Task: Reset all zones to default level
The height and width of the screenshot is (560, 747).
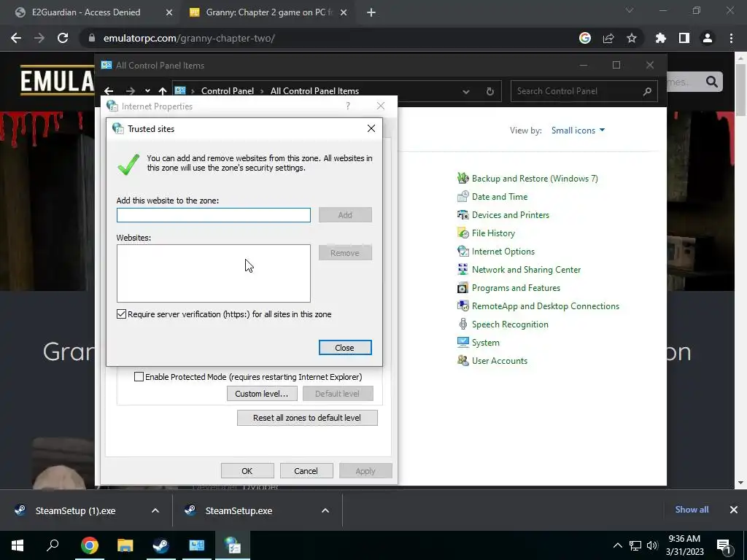Action: [307, 418]
